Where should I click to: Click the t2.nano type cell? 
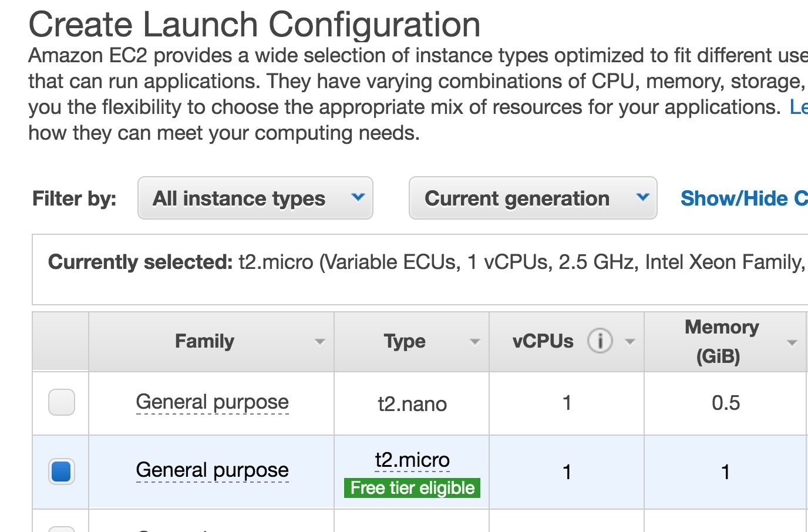(412, 404)
